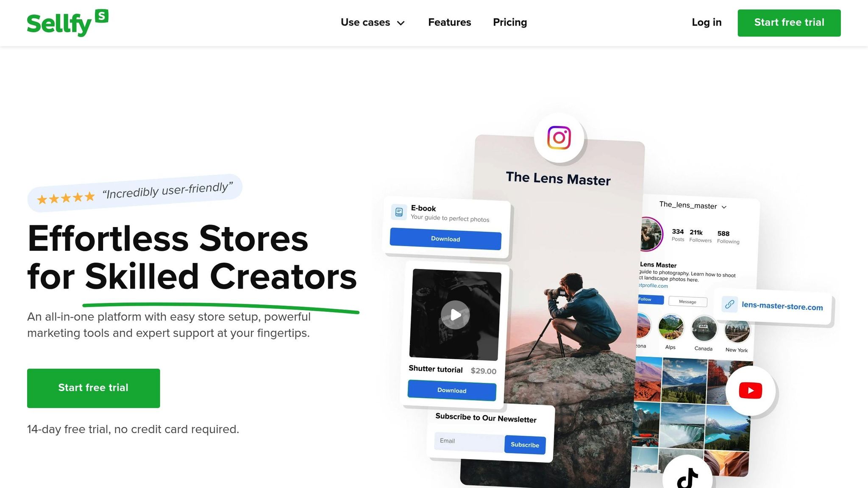
Task: Open the Pricing page
Action: coord(510,22)
